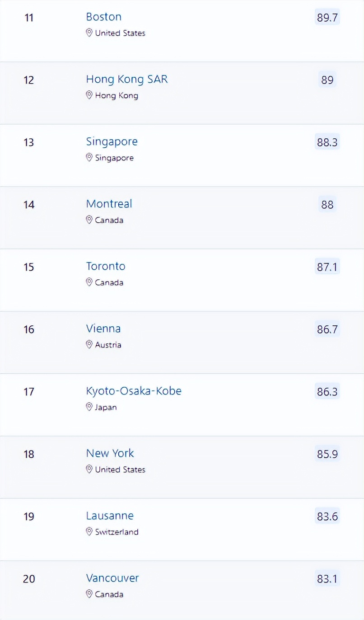Click the location pin under Montreal

point(89,220)
